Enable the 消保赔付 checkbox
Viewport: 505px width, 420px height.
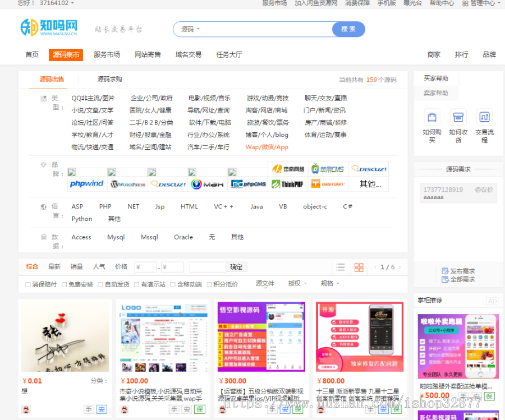tap(28, 284)
